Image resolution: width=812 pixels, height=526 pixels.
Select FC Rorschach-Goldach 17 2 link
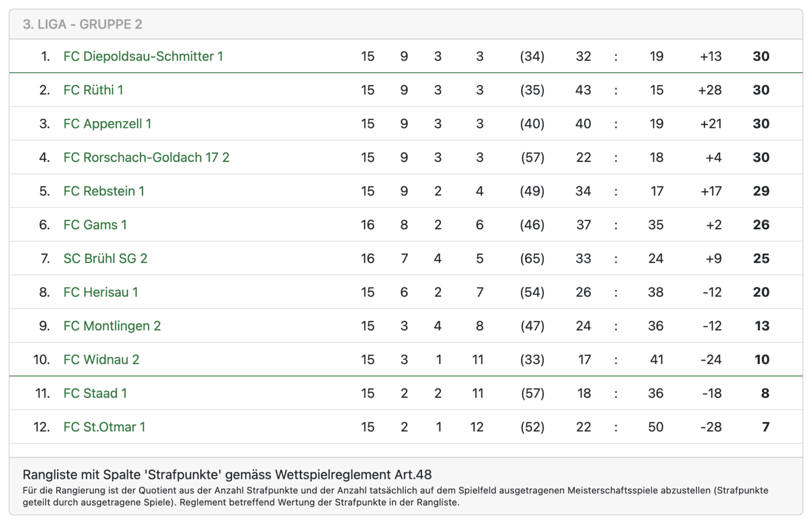146,158
